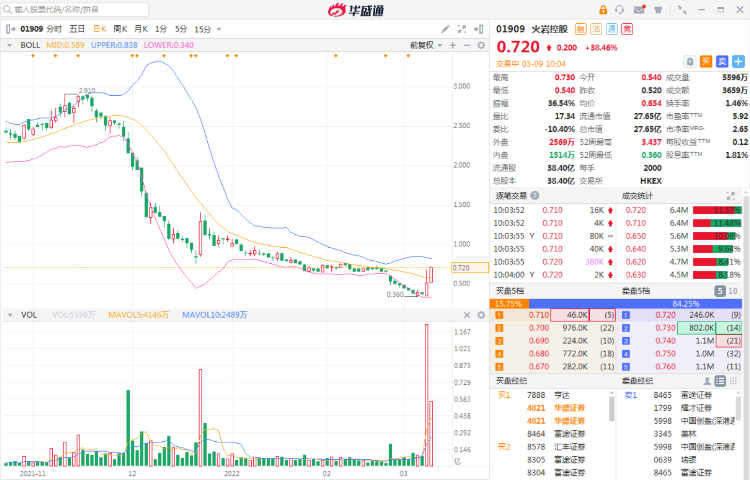This screenshot has width=750, height=480.
Task: Click ask level 5 price 0.760
Action: pyautogui.click(x=665, y=367)
